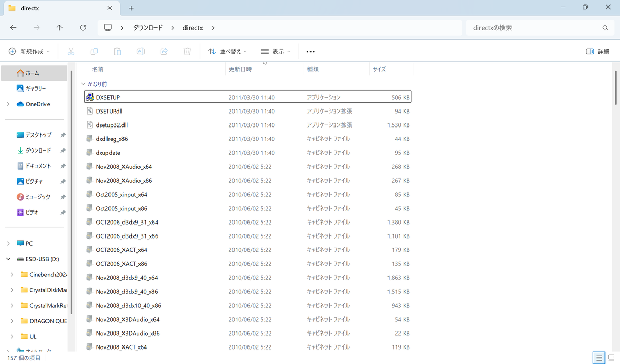Select the Nov2008_XAudio_x64 file

248,167
